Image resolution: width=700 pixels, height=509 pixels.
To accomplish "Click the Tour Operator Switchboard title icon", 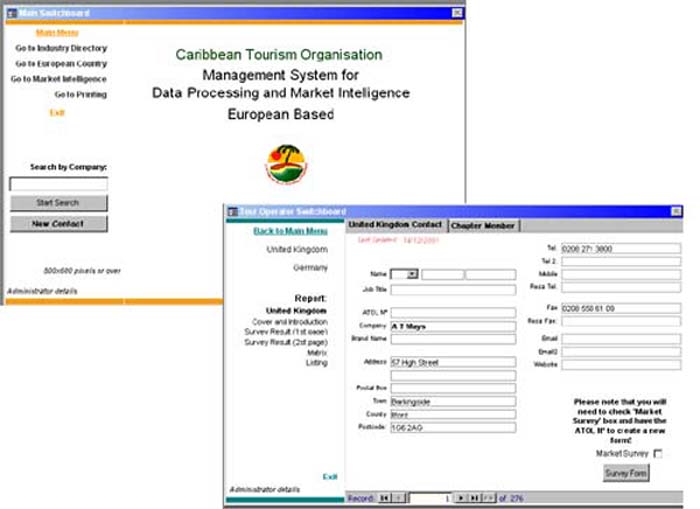I will pyautogui.click(x=232, y=211).
